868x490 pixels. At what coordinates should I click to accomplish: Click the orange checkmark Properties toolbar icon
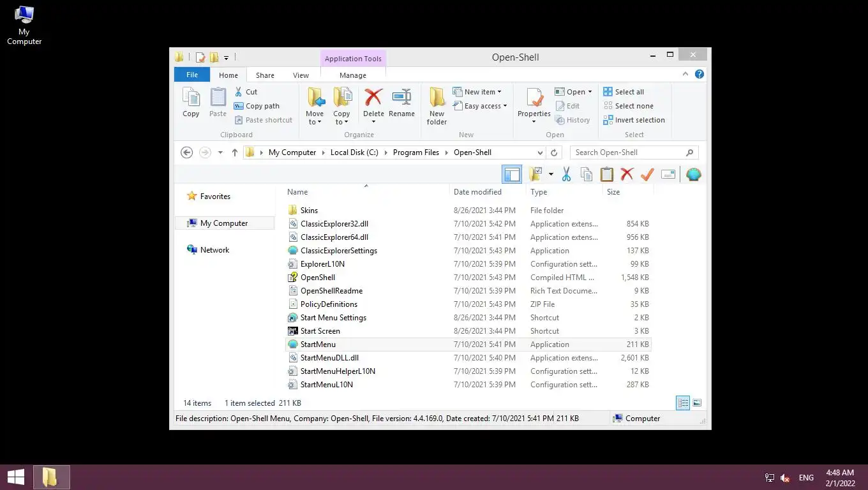(x=647, y=174)
